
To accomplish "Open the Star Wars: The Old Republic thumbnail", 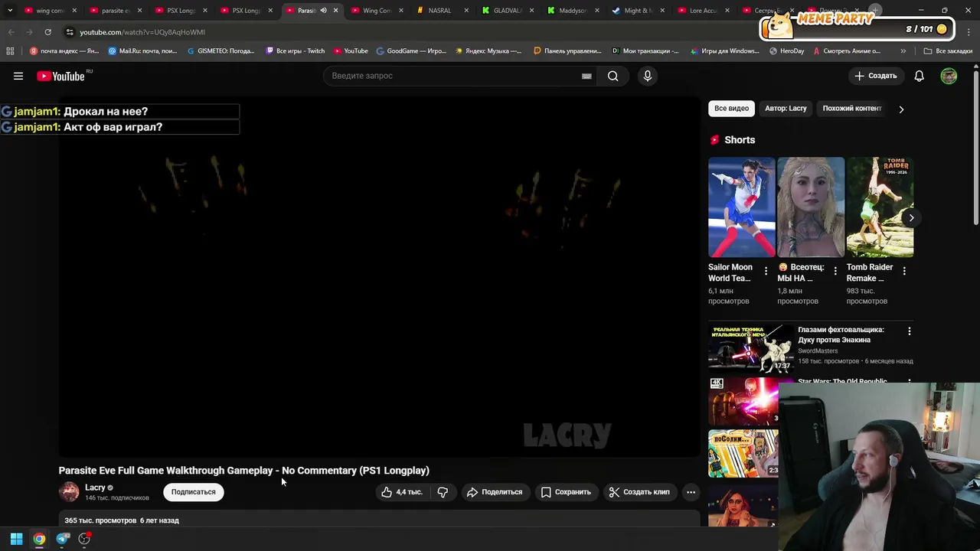I will click(x=743, y=401).
